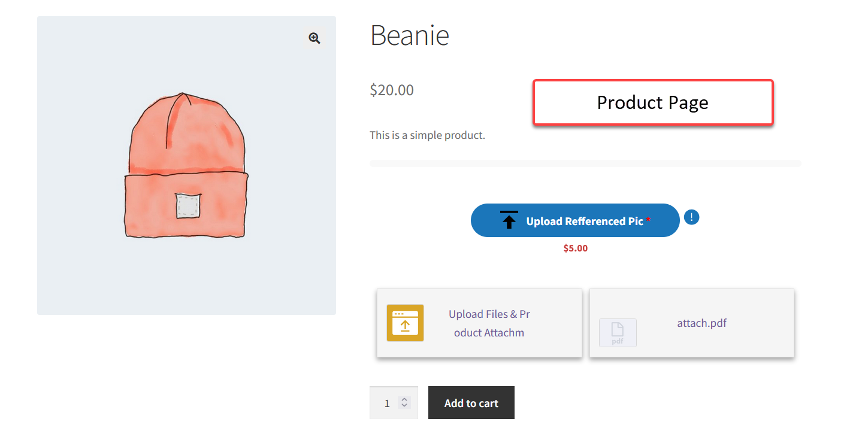Select the upload arrow icon on the blue button
This screenshot has height=437, width=868.
(x=509, y=220)
